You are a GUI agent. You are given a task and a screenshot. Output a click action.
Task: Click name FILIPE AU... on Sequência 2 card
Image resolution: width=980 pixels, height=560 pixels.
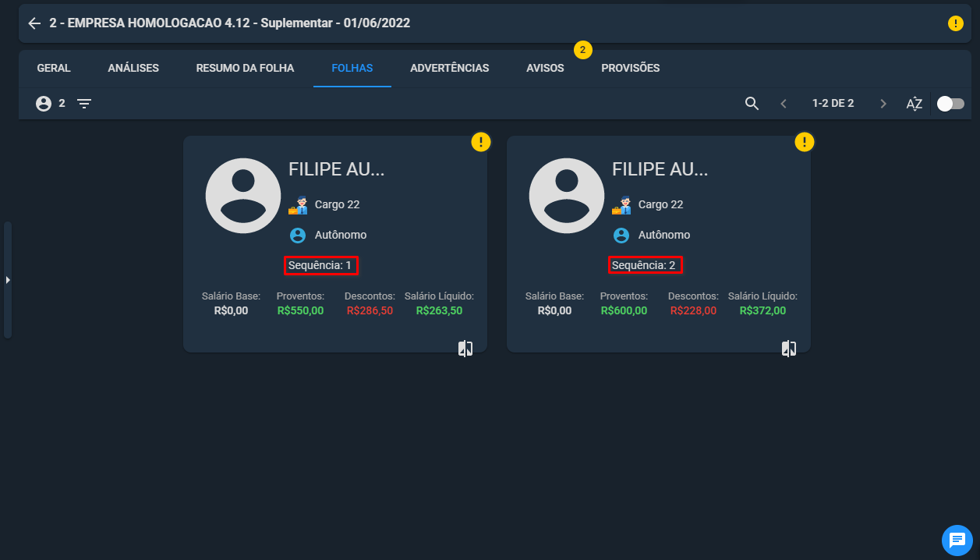point(660,170)
